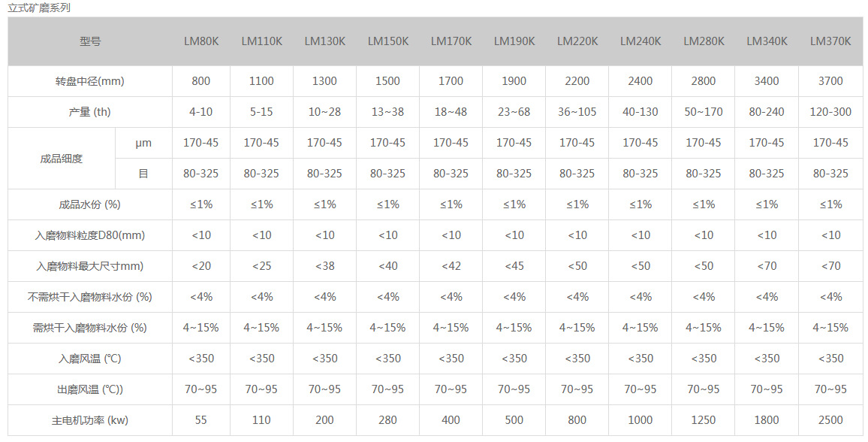Select the 1250 motor power value
868x442 pixels.
click(x=704, y=420)
